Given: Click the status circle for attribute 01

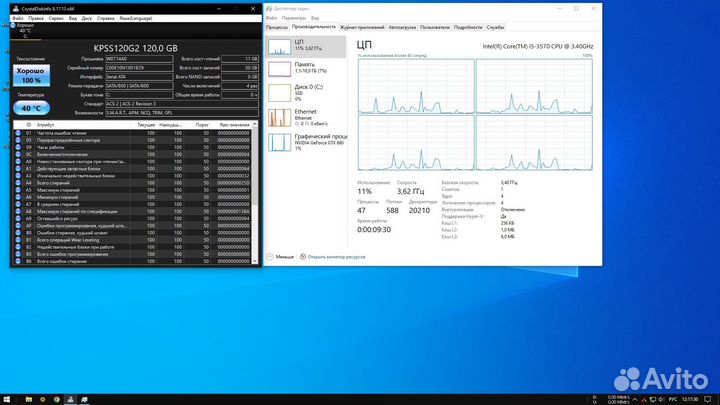Looking at the screenshot, I should [x=17, y=132].
